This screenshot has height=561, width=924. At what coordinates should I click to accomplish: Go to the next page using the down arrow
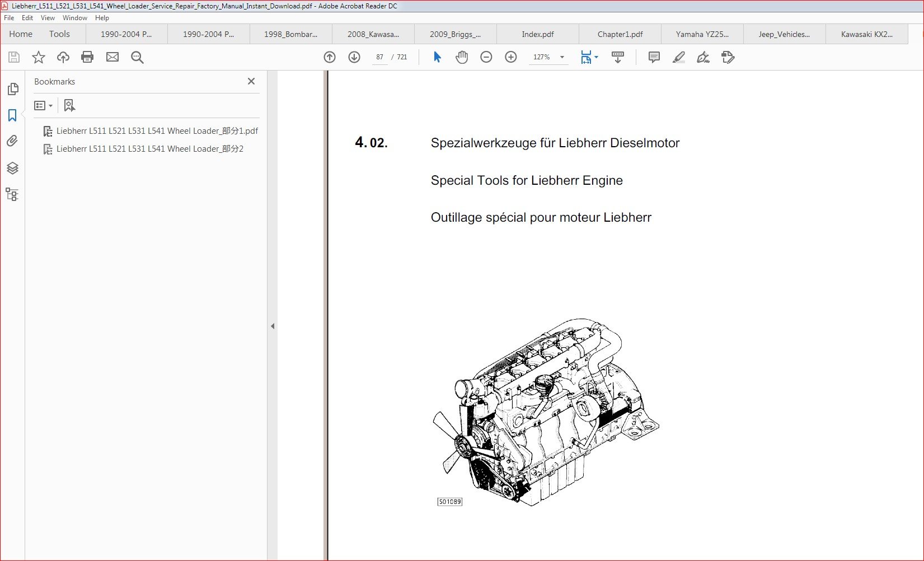pos(354,57)
